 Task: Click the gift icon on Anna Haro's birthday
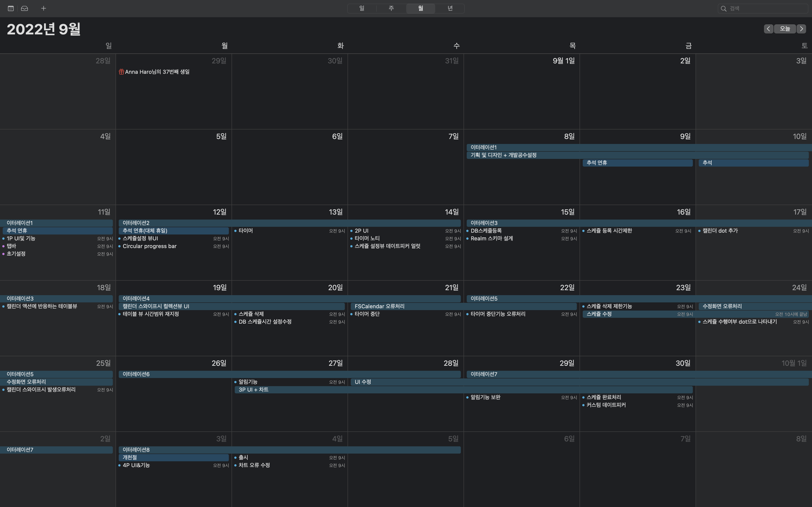coord(121,72)
